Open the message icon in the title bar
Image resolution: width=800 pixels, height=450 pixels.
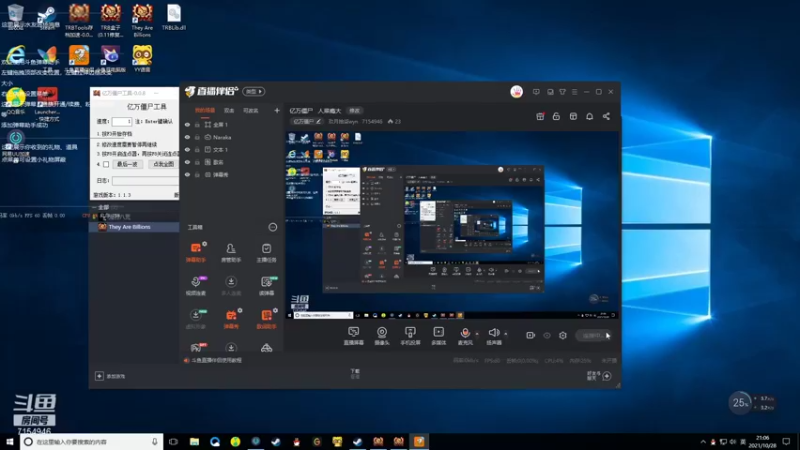coord(536,92)
